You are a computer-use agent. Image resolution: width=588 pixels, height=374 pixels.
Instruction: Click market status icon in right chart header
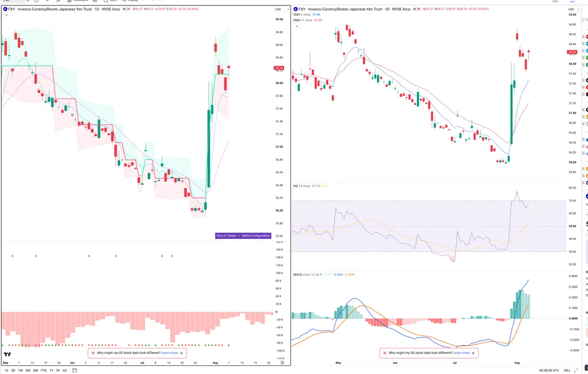416,9
